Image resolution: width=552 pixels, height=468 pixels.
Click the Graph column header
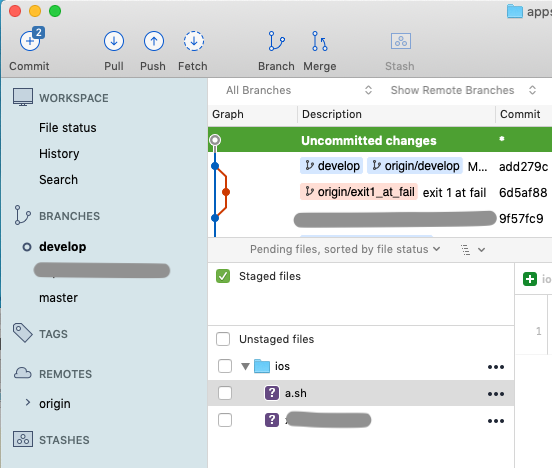point(228,114)
